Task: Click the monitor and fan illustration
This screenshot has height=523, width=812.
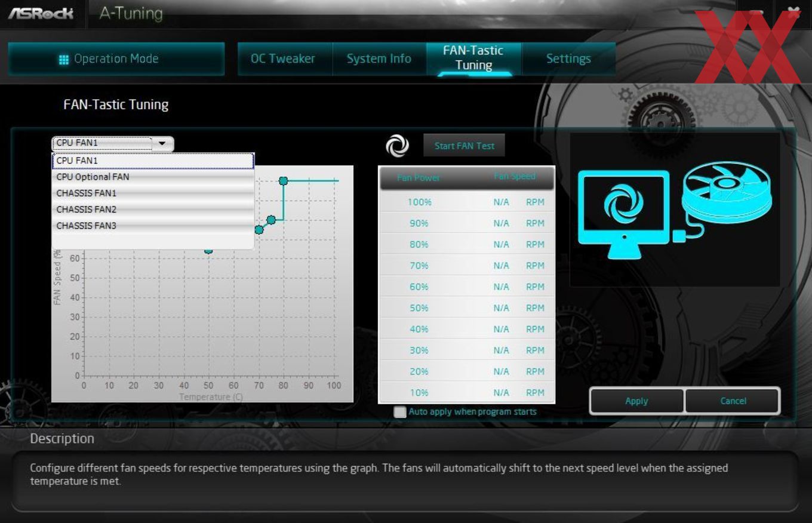Action: pyautogui.click(x=675, y=210)
